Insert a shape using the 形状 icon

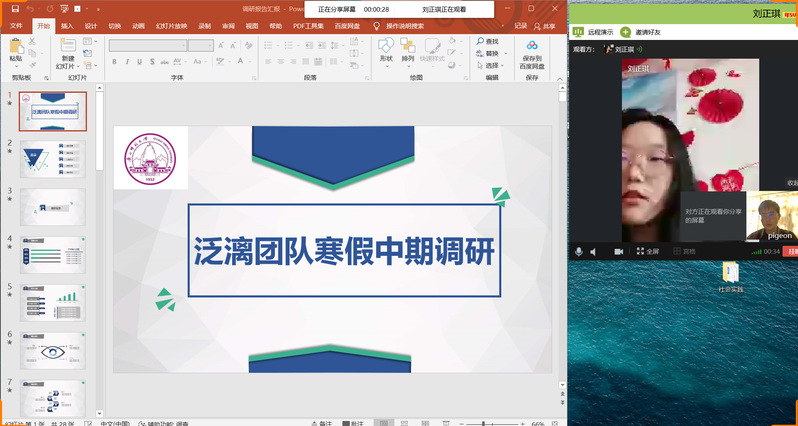tap(386, 45)
